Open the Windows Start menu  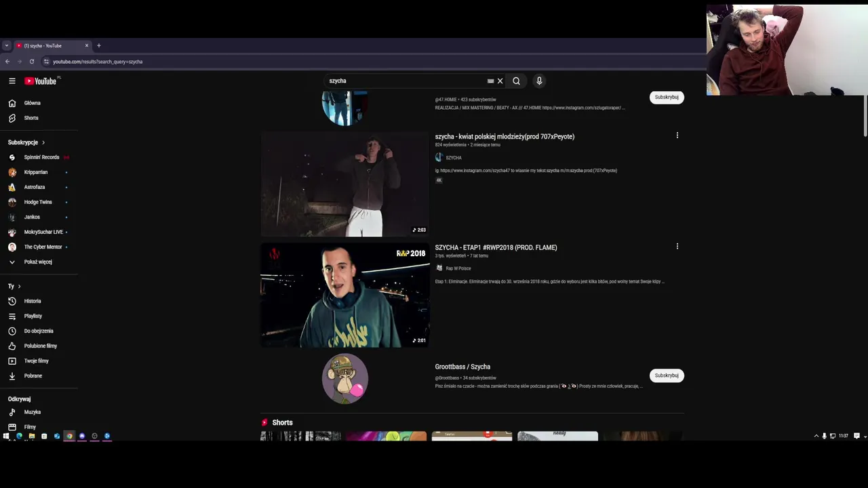coord(6,436)
